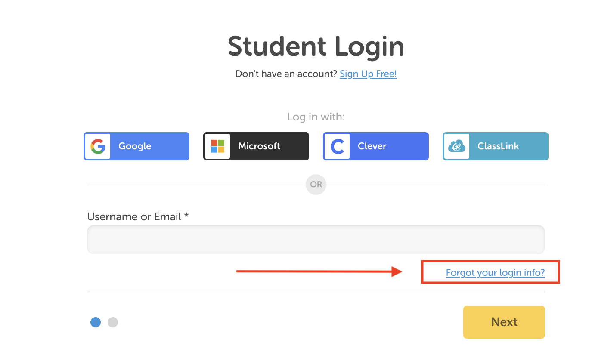Click the Microsoft four-square logo icon
The image size is (595, 364).
point(217,146)
